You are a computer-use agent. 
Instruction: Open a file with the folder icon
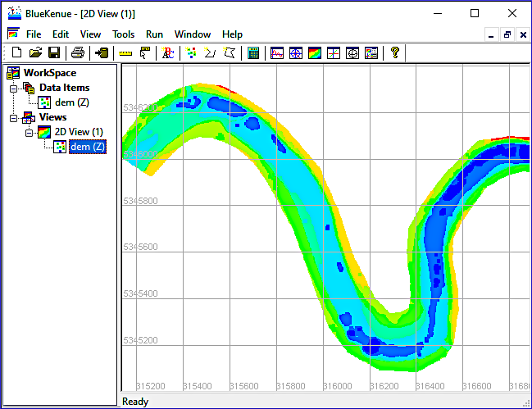click(35, 53)
